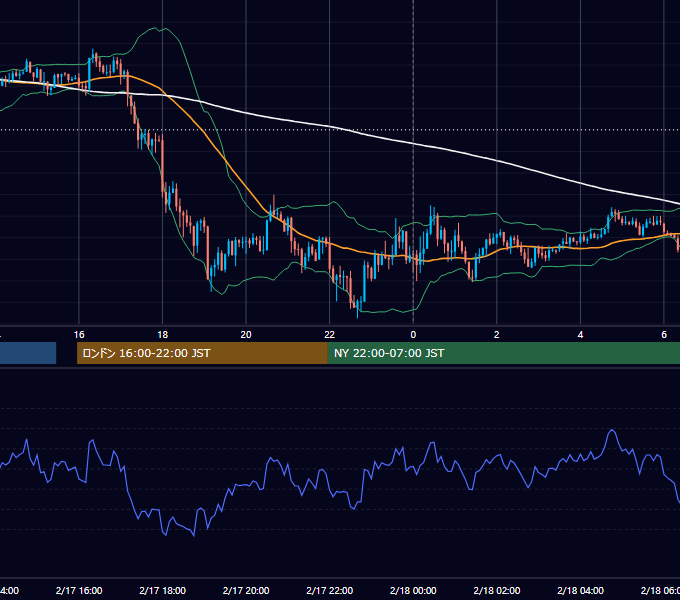Click the 2/18 04:00 time label

click(x=580, y=590)
